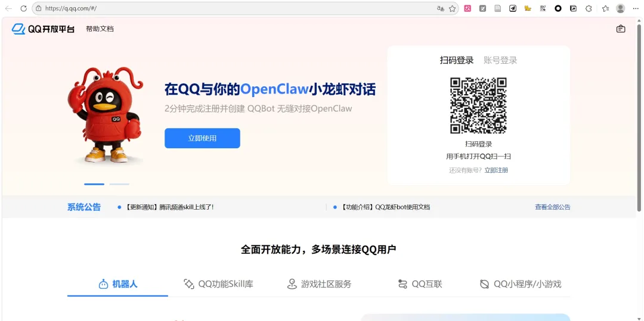This screenshot has height=321, width=644.
Task: Select the QQ互联 tab
Action: click(x=419, y=283)
